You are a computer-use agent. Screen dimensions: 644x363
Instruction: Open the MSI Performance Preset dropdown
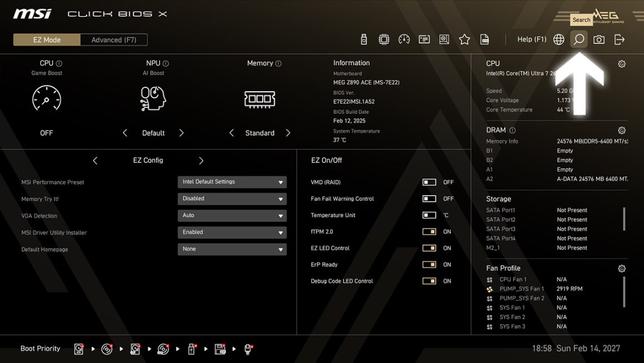[x=232, y=182]
